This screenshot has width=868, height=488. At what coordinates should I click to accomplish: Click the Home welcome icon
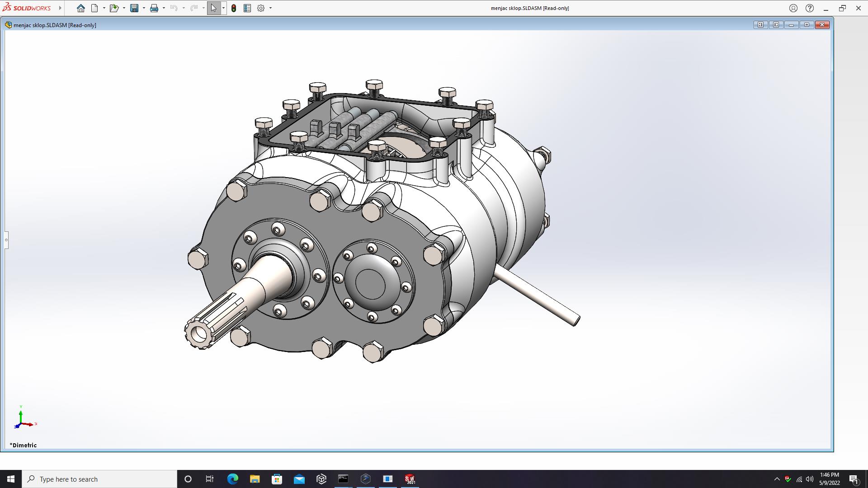point(81,8)
